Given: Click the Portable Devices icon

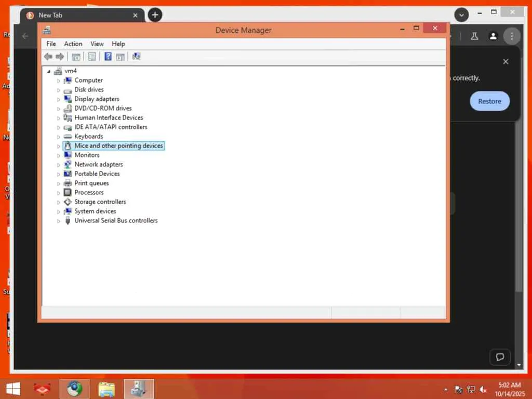Looking at the screenshot, I should pyautogui.click(x=68, y=174).
